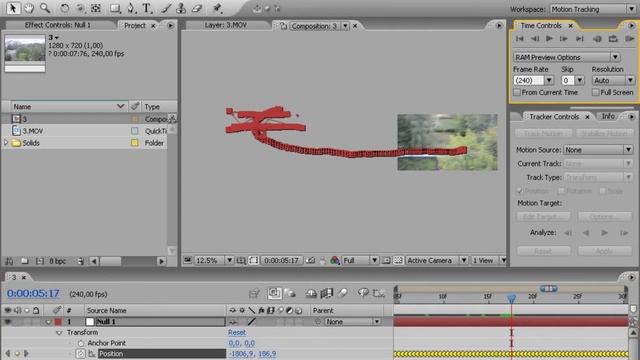The height and width of the screenshot is (360, 640).
Task: Enable From Current Time checkbox
Action: (x=517, y=93)
